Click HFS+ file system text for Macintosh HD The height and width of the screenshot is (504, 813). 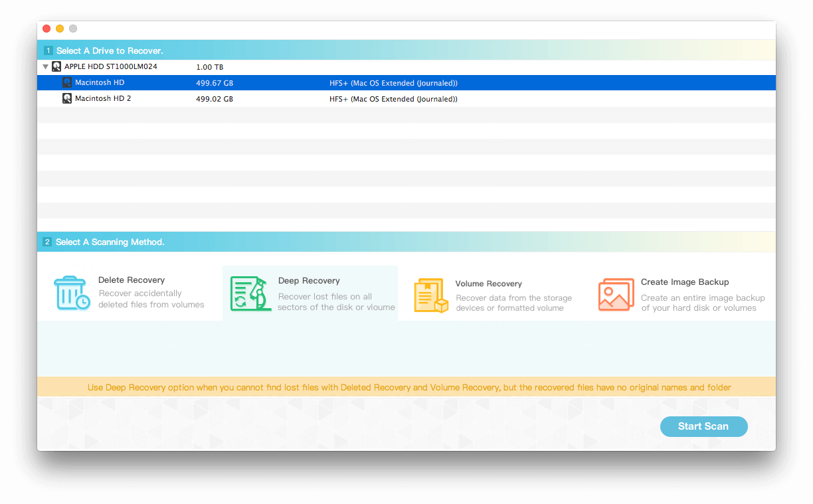[393, 83]
